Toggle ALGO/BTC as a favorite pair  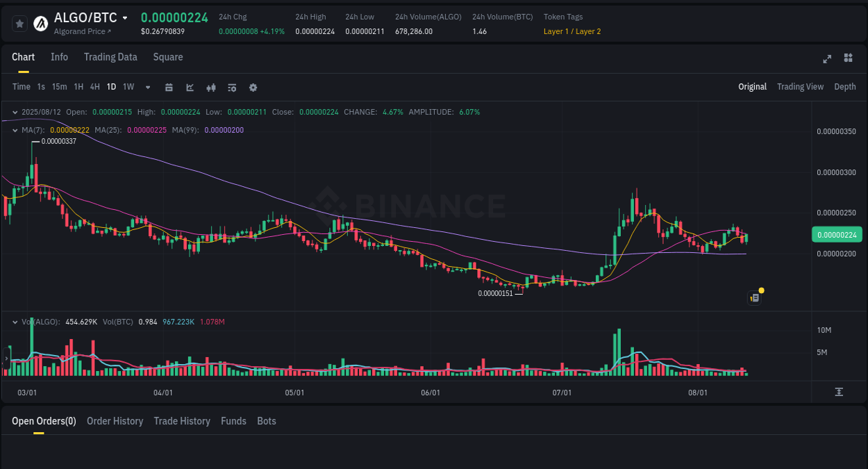point(19,23)
